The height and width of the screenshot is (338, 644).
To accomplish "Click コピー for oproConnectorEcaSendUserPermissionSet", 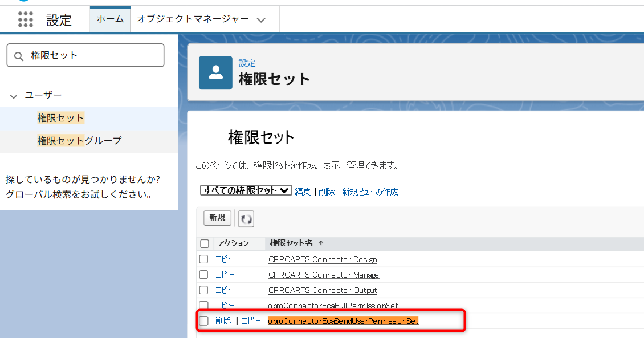I will 251,321.
